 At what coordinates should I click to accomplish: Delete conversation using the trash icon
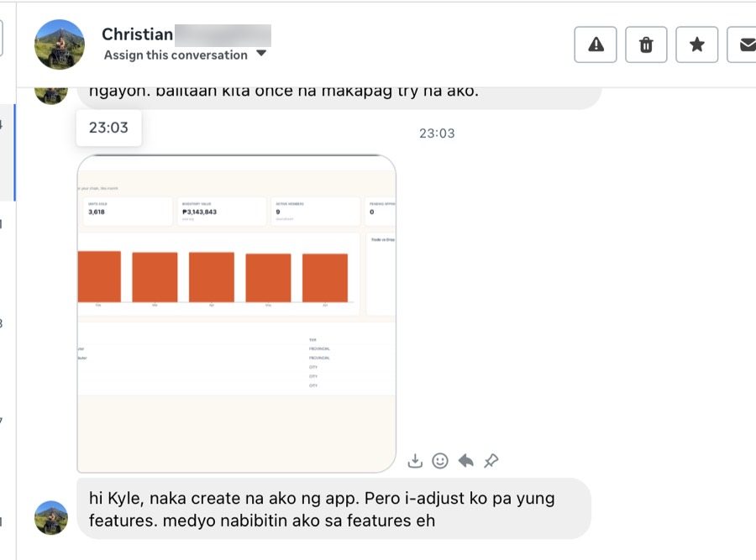click(x=646, y=44)
